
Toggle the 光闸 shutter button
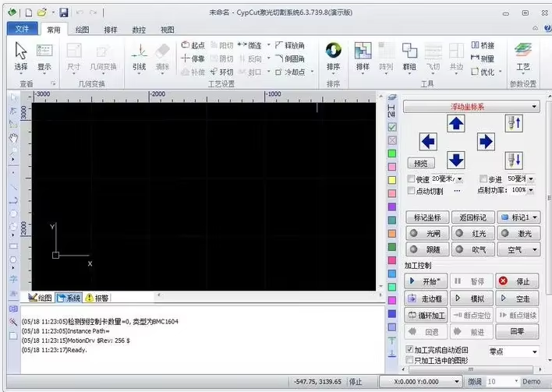(427, 233)
